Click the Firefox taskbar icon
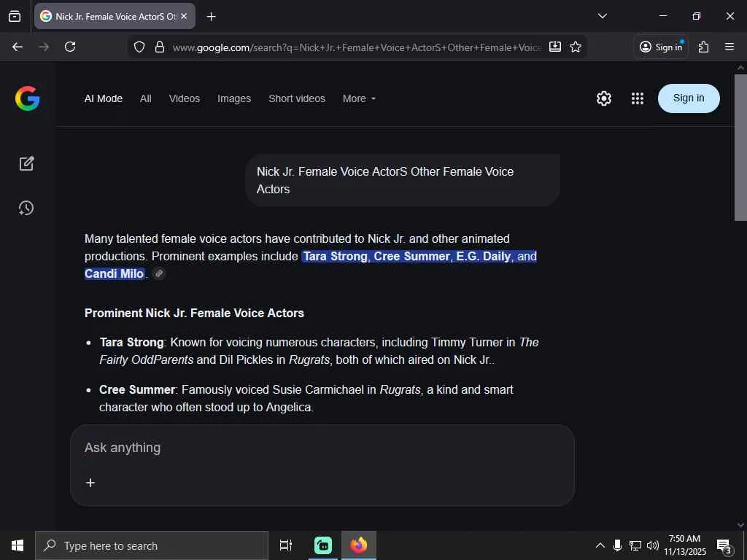The height and width of the screenshot is (560, 747). coord(359,545)
